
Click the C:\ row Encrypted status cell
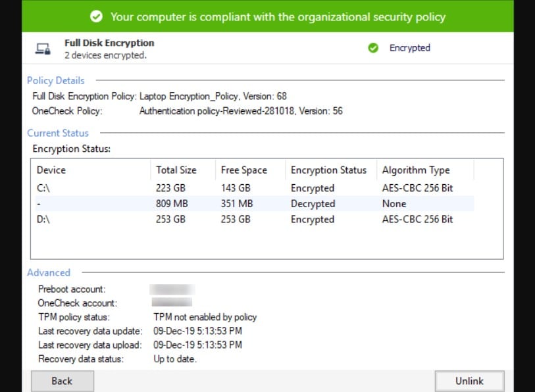coord(313,188)
